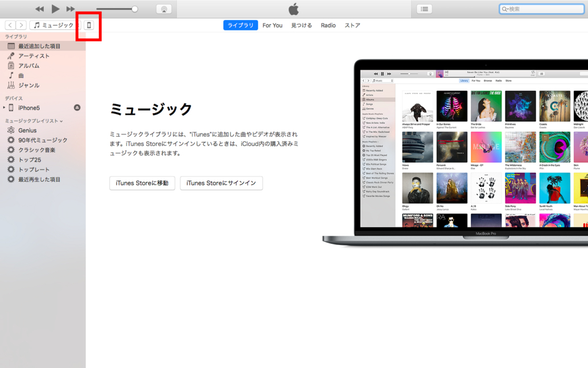Viewport: 588px width, 368px height.
Task: Click the ライブラリ sidebar section header
Action: pyautogui.click(x=16, y=36)
